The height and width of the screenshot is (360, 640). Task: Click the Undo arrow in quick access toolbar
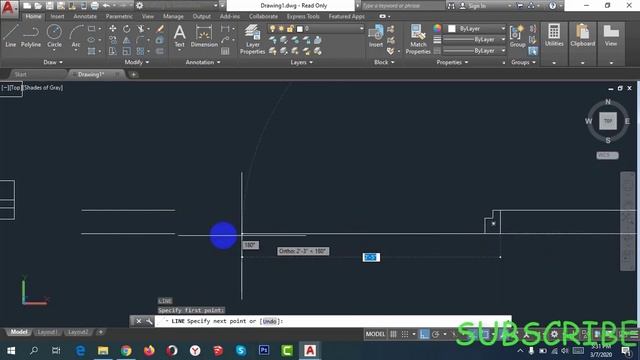(106, 6)
